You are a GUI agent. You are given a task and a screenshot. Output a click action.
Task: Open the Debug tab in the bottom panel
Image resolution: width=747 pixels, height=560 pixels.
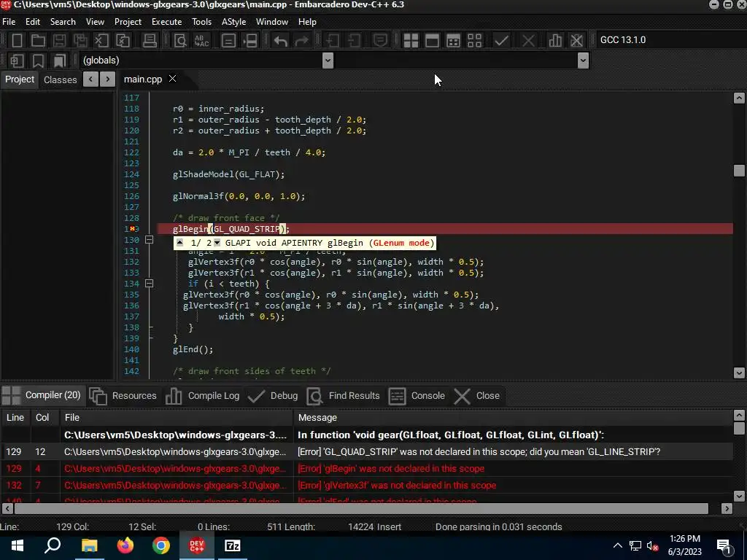pos(273,396)
